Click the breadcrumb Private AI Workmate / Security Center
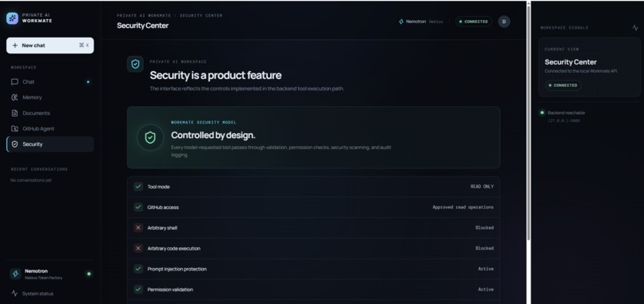Screen dimensions: 644x304 coord(169,16)
